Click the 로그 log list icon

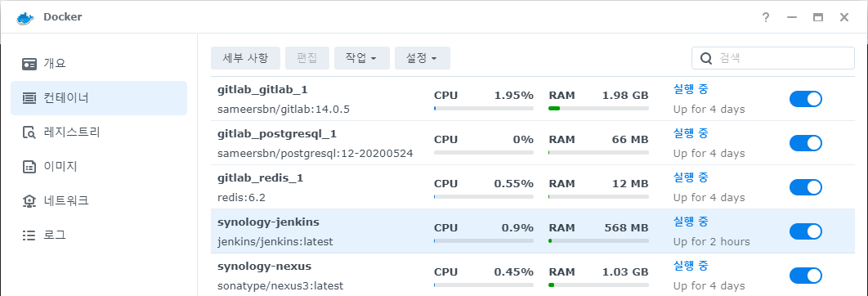(29, 235)
